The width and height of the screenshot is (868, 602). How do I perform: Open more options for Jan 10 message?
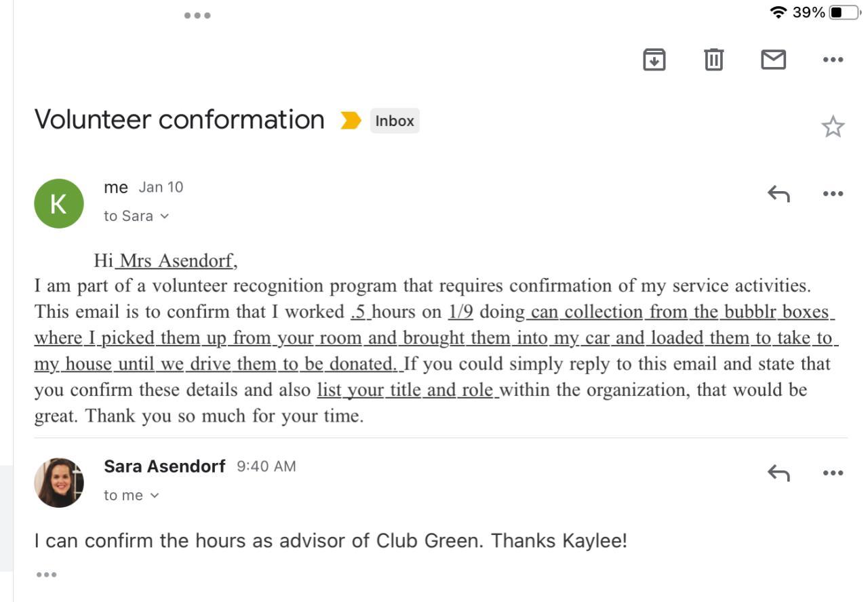tap(833, 194)
